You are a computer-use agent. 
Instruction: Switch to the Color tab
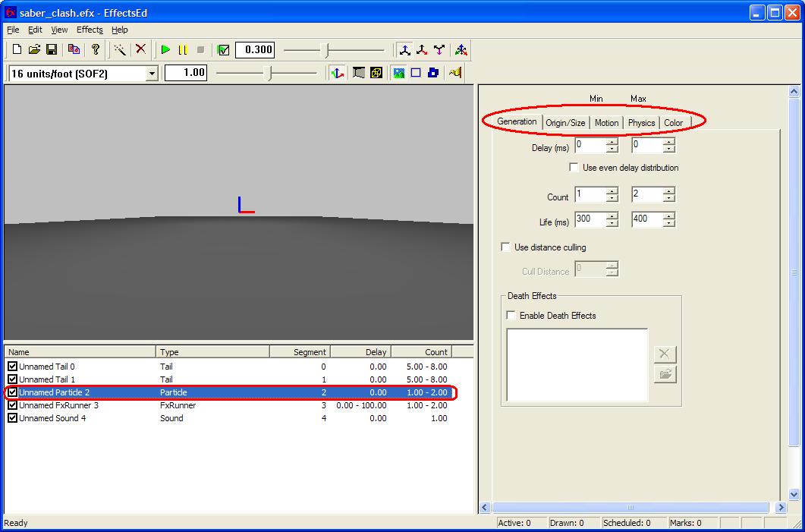coord(674,123)
